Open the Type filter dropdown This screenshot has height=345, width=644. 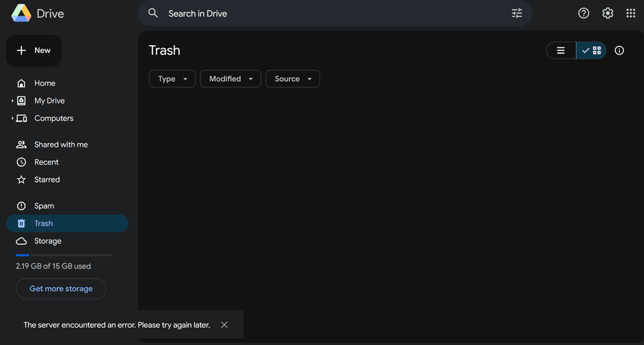(172, 79)
